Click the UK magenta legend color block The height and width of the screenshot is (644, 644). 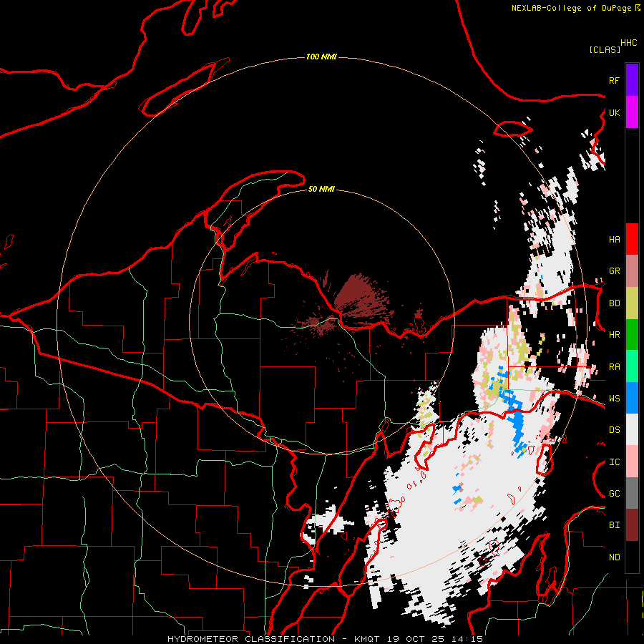point(632,112)
